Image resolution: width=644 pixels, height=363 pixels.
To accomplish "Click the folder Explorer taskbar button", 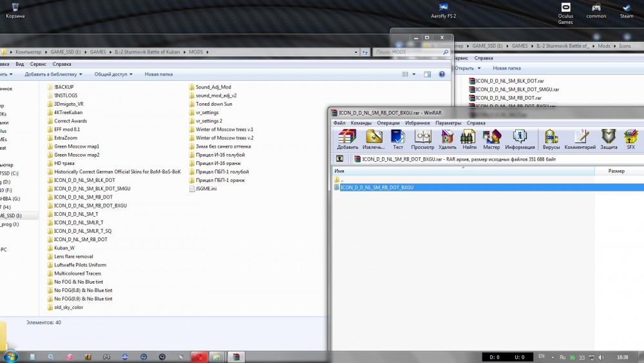I will tap(216, 357).
